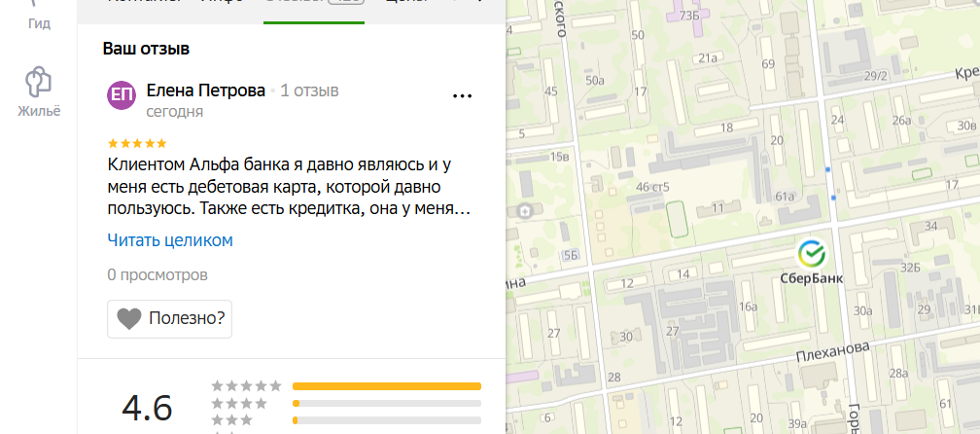The width and height of the screenshot is (980, 434).
Task: Open Елена Петрова profile name
Action: coord(206,90)
